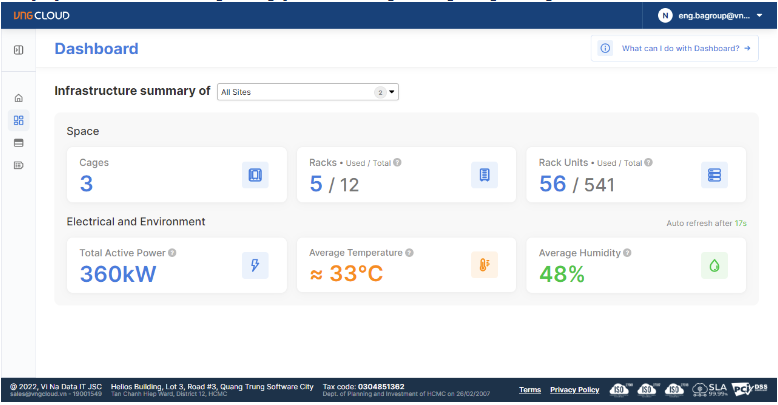This screenshot has height=405, width=778.
Task: Click 'What can I do with Dashboard?' button
Action: click(674, 48)
